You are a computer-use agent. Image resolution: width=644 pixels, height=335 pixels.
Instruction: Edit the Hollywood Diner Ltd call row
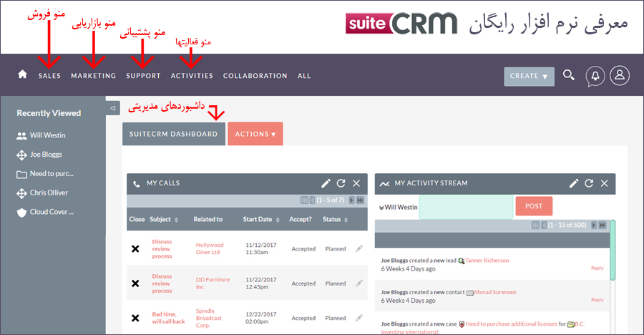[x=359, y=248]
